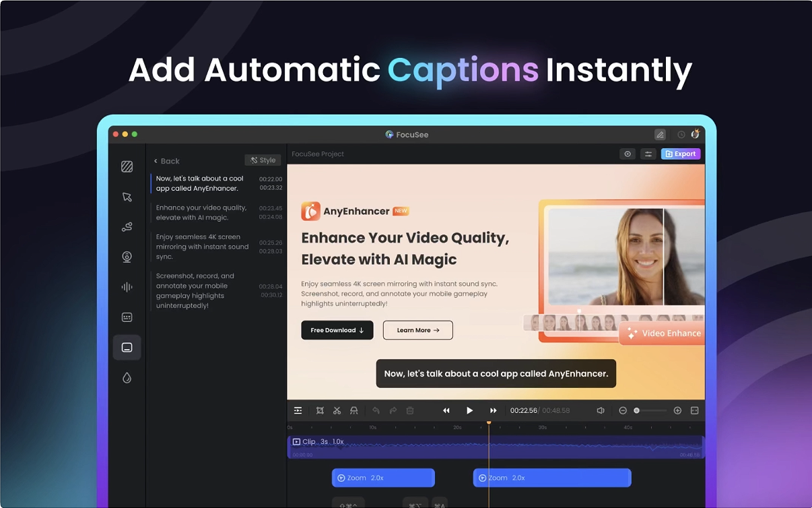The image size is (812, 508).
Task: Open the background settings in the sidebar
Action: (x=127, y=166)
